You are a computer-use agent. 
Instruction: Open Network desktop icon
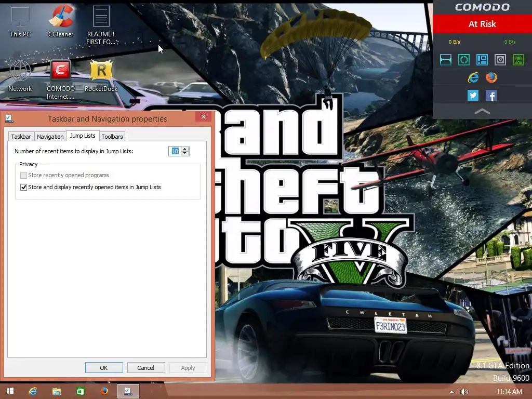click(x=20, y=76)
